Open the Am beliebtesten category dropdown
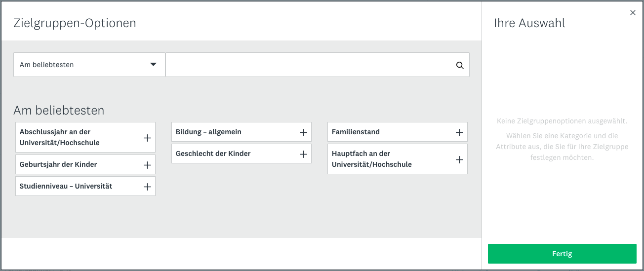Screen dimensions: 644x271 coord(89,65)
